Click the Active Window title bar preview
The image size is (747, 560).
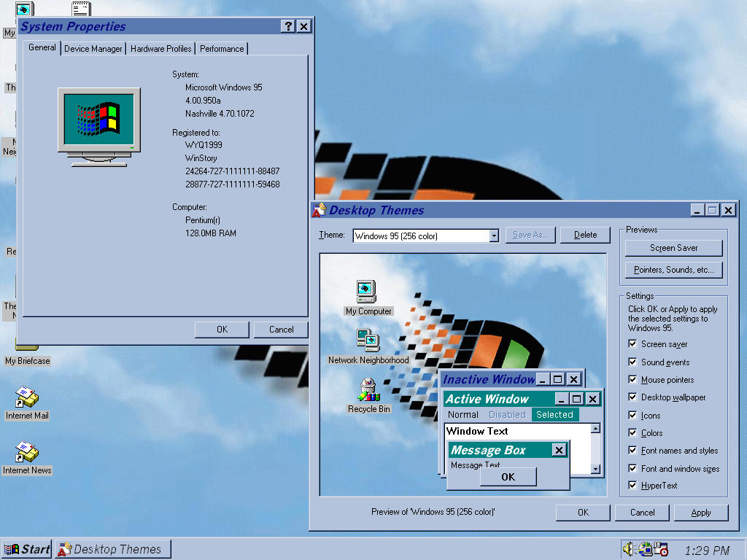pos(522,399)
